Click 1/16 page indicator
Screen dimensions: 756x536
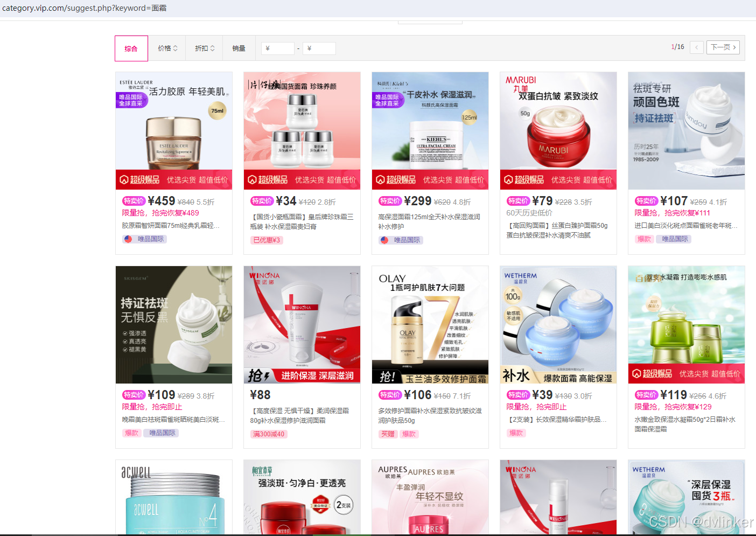(x=677, y=47)
